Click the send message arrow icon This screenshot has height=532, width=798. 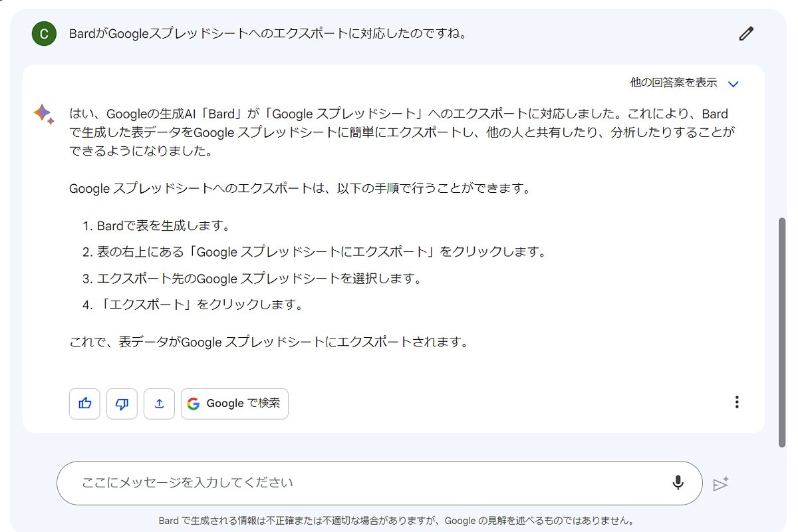tap(721, 483)
